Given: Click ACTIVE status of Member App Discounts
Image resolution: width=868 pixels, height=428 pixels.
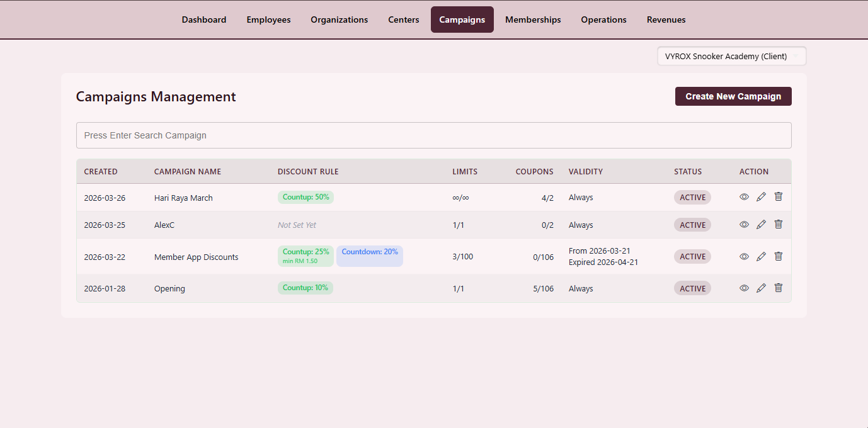Looking at the screenshot, I should click(692, 256).
